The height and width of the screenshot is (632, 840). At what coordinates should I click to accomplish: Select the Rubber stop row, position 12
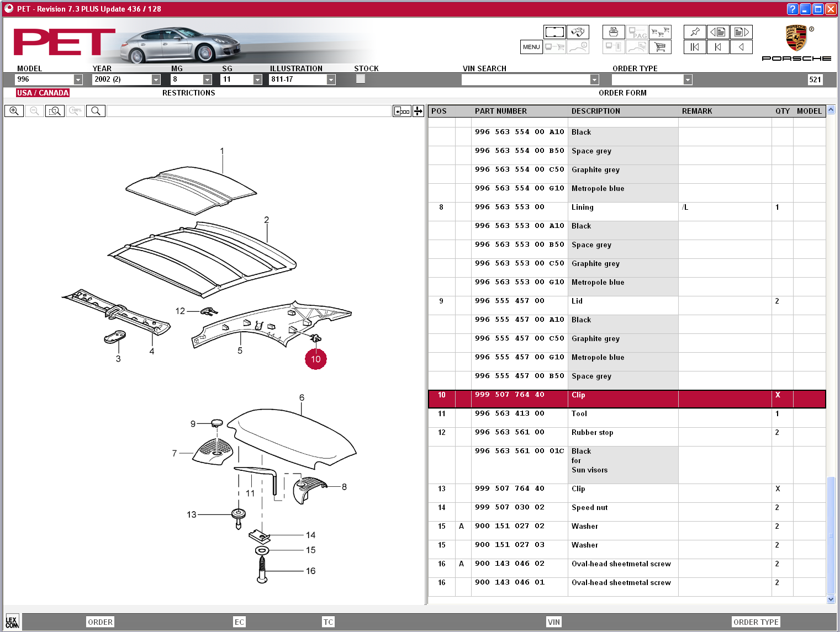pyautogui.click(x=591, y=433)
